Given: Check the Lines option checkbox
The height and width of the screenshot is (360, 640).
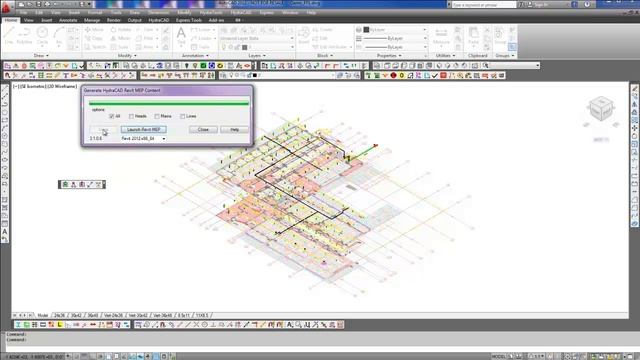Looking at the screenshot, I should 182,116.
